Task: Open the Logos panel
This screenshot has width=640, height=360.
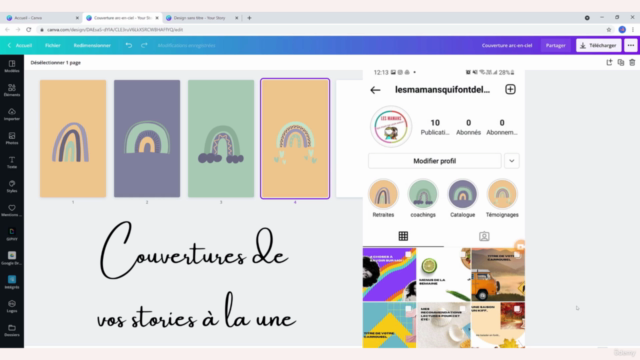Action: 12,307
